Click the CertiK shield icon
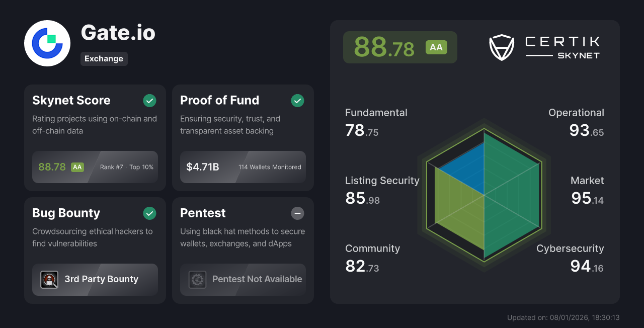 502,47
